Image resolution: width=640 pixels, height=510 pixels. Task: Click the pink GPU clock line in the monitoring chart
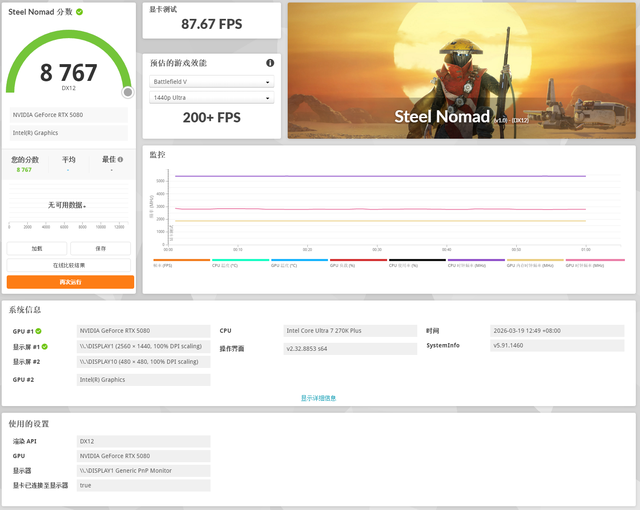380,209
